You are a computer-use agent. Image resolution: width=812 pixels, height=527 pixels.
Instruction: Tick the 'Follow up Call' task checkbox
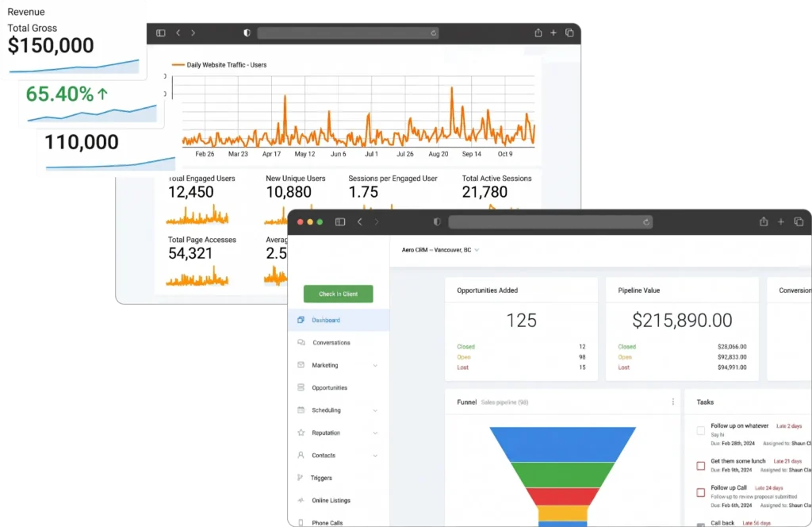701,492
